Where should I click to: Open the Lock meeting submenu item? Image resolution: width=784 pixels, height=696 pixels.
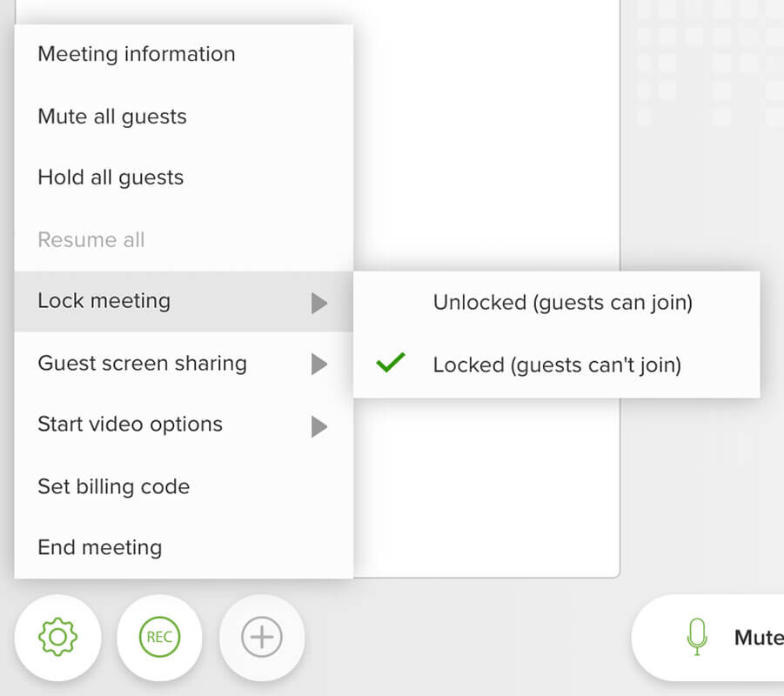[184, 302]
